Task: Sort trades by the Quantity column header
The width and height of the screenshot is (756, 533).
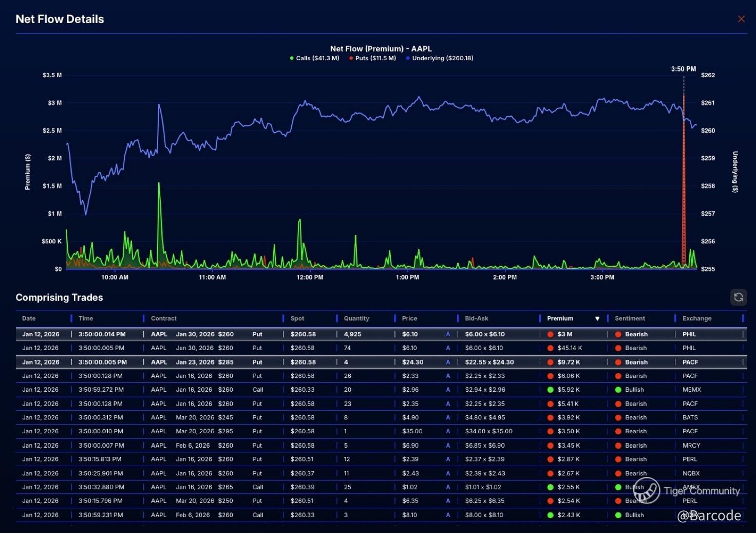Action: (356, 319)
